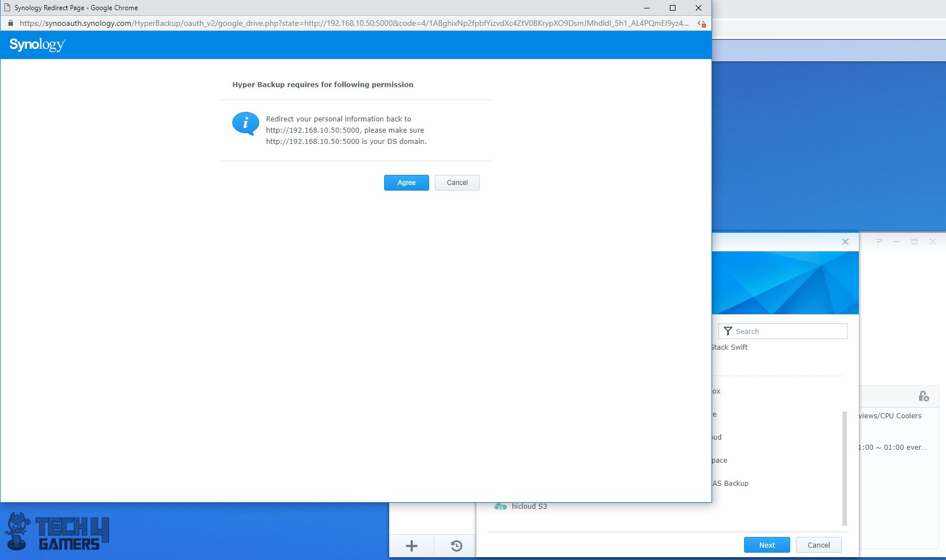This screenshot has height=560, width=946.
Task: Agree to the Hyper Backup permission request
Action: coord(406,183)
